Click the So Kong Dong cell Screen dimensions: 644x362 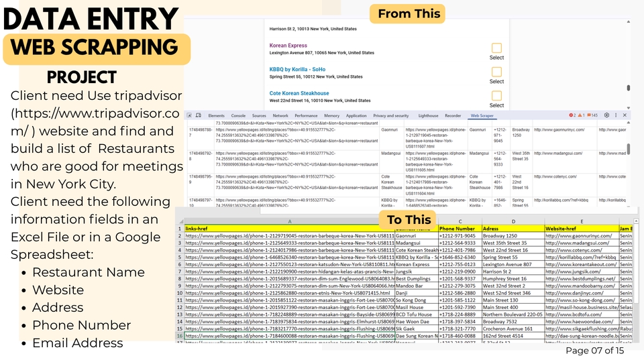click(417, 300)
